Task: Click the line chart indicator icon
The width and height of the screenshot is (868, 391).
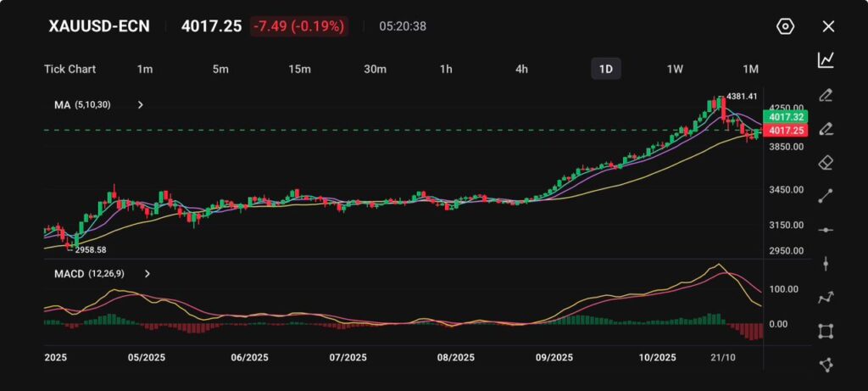Action: [x=826, y=59]
